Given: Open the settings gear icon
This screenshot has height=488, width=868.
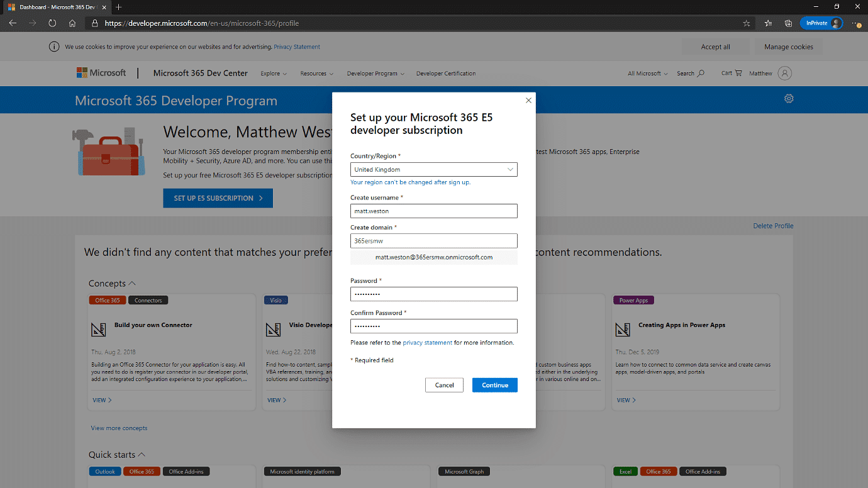Looking at the screenshot, I should point(789,99).
